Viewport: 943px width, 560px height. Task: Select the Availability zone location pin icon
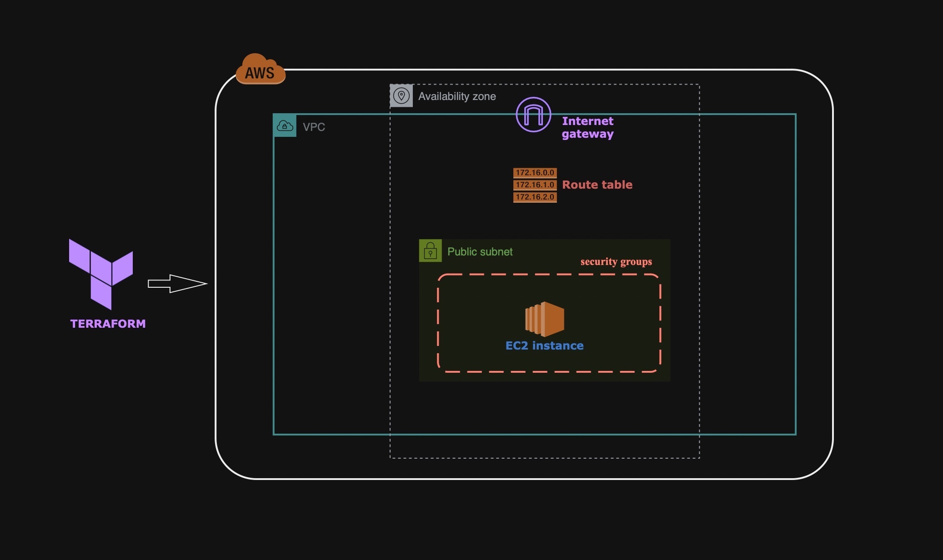tap(401, 96)
